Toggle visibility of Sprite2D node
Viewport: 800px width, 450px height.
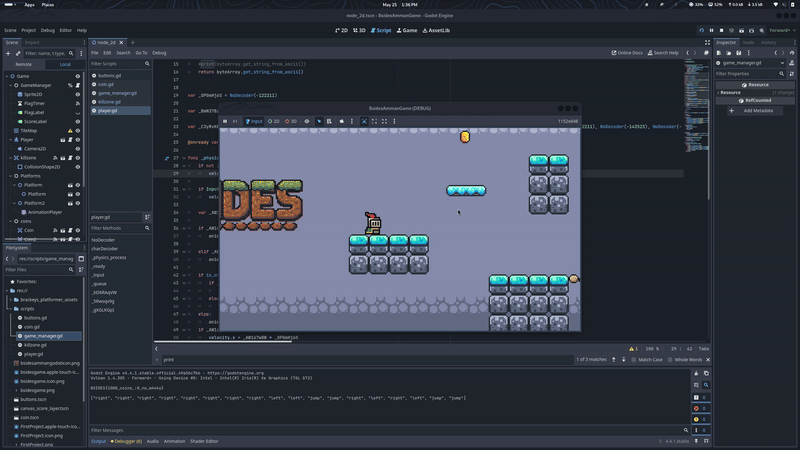pyautogui.click(x=78, y=94)
